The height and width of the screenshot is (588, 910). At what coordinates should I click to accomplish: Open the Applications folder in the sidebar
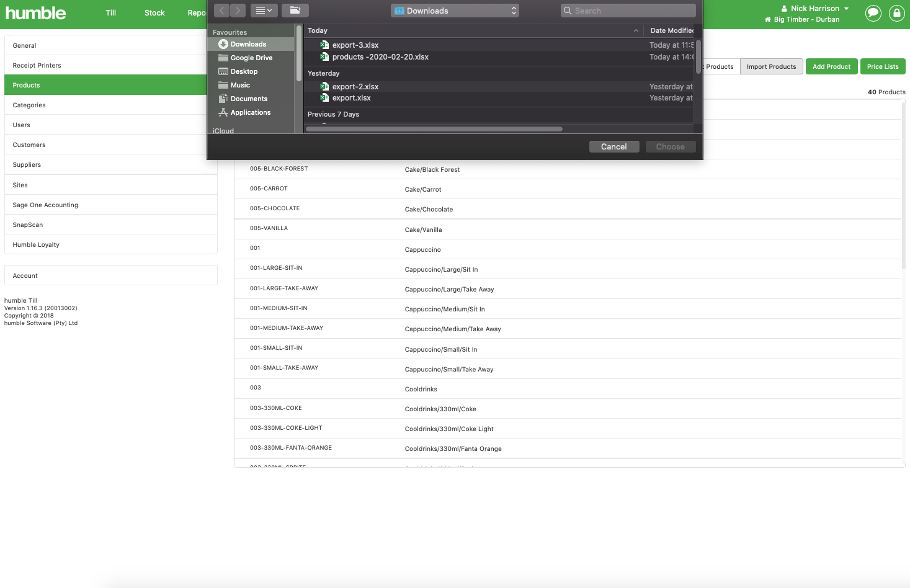250,112
